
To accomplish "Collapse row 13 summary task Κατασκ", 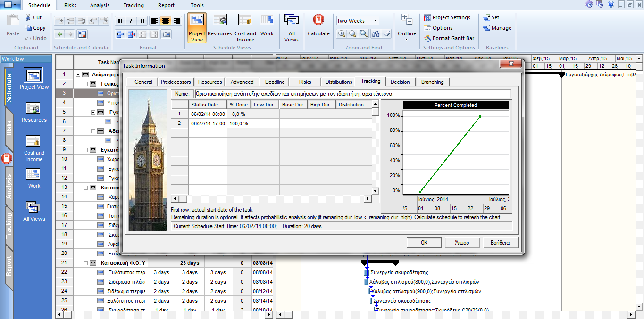I will click(x=85, y=188).
